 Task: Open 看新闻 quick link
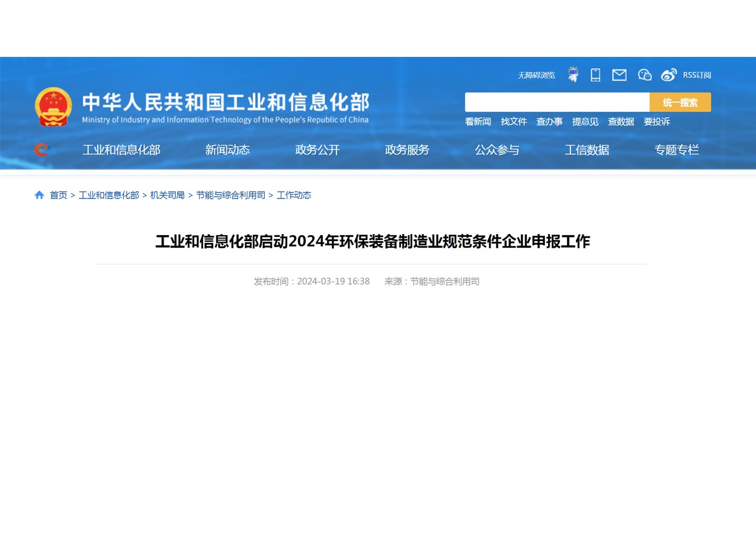[478, 121]
